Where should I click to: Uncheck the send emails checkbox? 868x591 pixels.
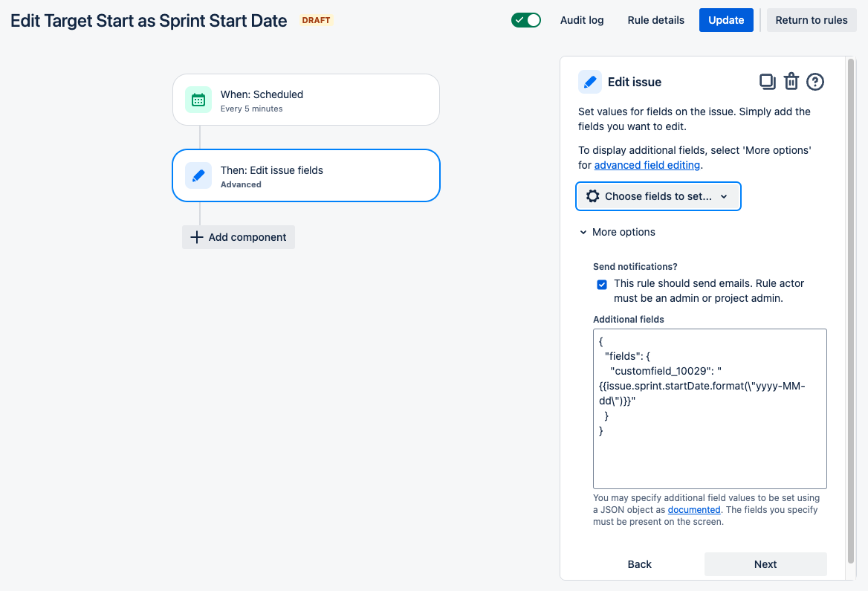point(602,285)
